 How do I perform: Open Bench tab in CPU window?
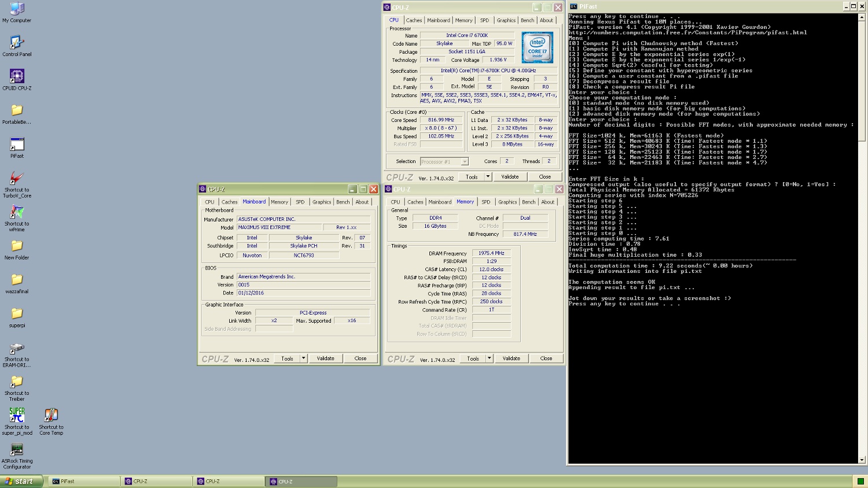coord(528,20)
